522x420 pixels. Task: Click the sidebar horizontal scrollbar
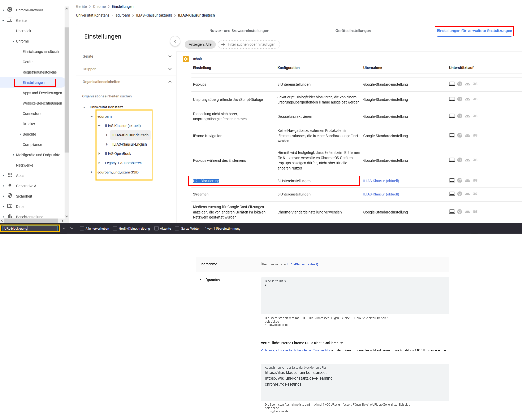pos(31,220)
